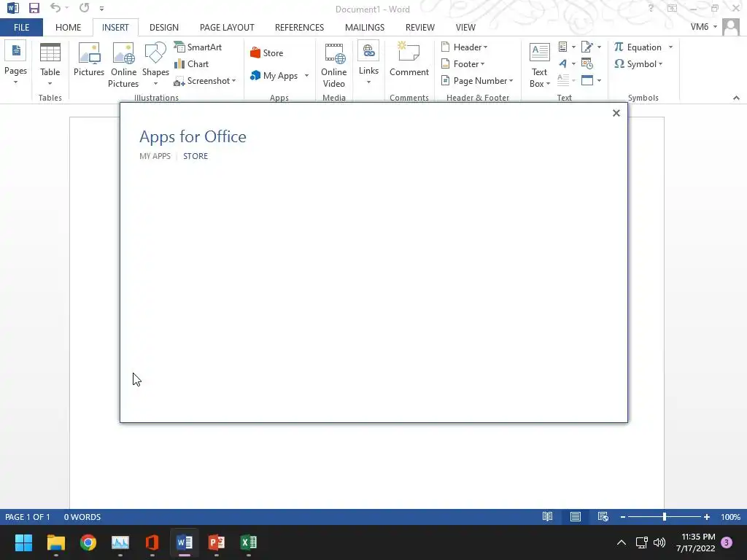Close the Apps for Office dialog
Viewport: 747px width, 560px height.
pyautogui.click(x=616, y=113)
